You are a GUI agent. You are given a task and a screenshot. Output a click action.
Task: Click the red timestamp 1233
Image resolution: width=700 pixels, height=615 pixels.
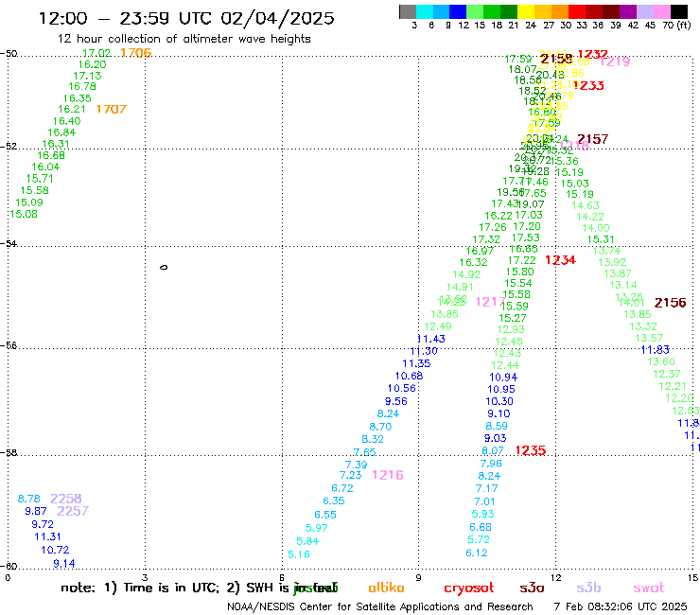(x=588, y=85)
